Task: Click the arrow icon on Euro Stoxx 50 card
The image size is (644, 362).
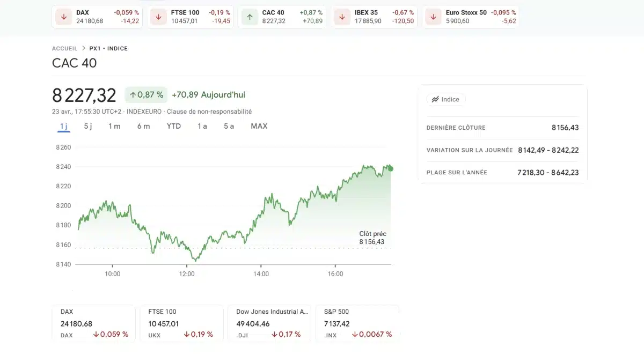Action: [x=433, y=16]
